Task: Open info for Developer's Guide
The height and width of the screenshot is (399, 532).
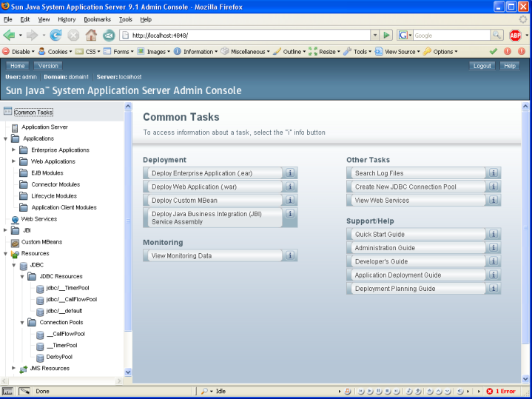Action: point(494,261)
